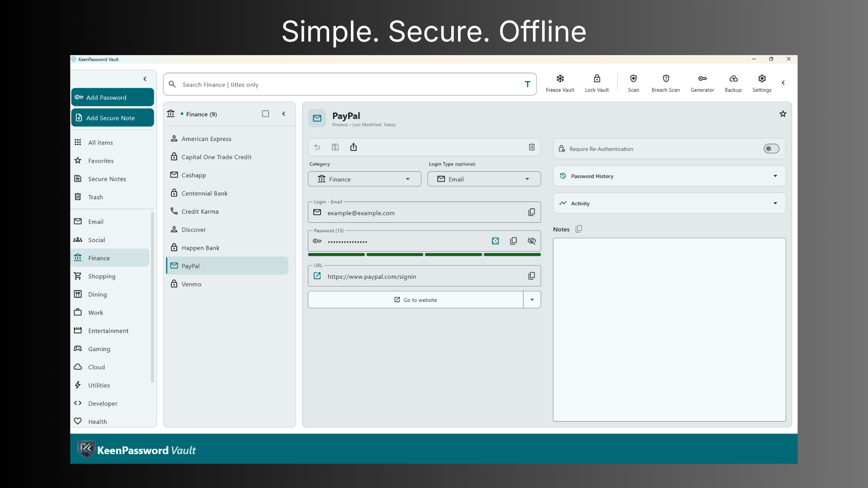
Task: Open the Go to website options arrow
Action: tap(532, 300)
